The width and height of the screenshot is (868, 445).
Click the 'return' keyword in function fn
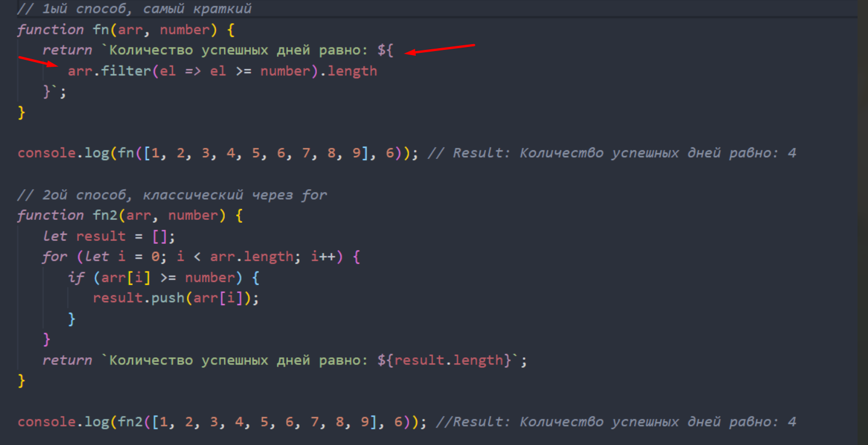[67, 50]
